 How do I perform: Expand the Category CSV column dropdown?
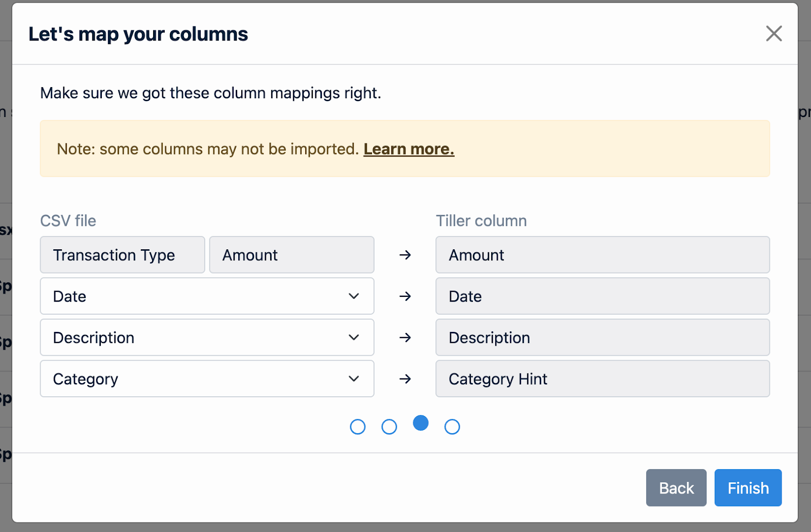point(207,379)
